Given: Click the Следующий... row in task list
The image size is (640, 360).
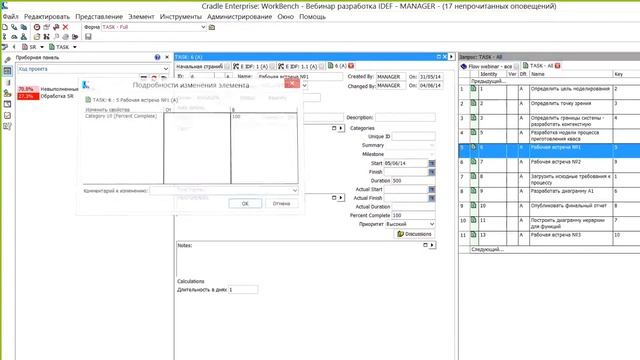Looking at the screenshot, I should tap(487, 249).
